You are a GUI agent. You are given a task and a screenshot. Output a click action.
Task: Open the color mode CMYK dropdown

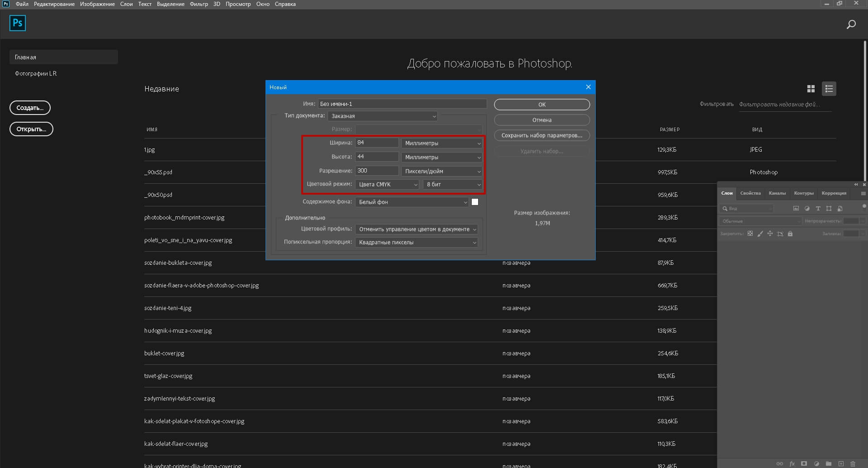tap(387, 184)
